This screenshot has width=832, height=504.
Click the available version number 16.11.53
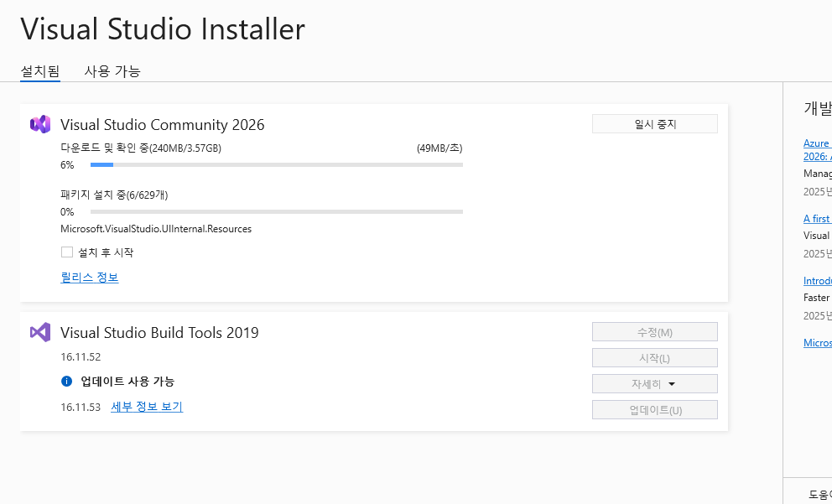[x=81, y=408]
